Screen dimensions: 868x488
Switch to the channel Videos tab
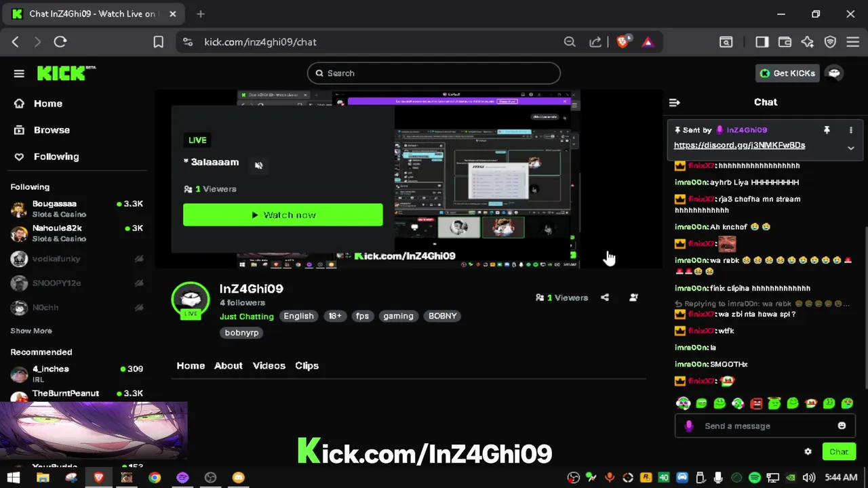point(269,366)
